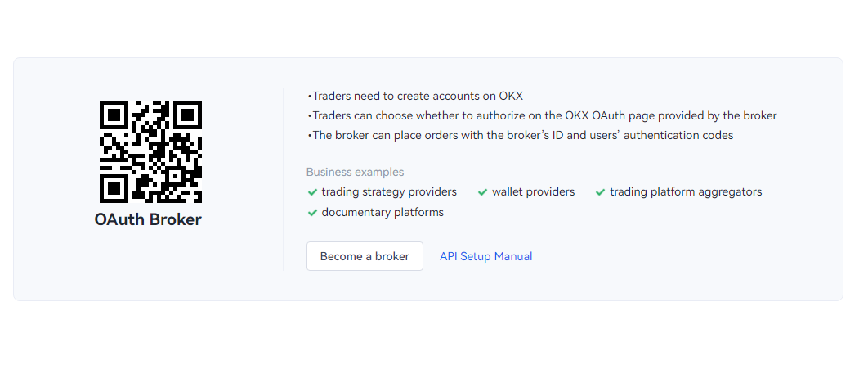This screenshot has width=868, height=383.
Task: Click the vertical divider beside the QR code
Action: pyautogui.click(x=283, y=178)
